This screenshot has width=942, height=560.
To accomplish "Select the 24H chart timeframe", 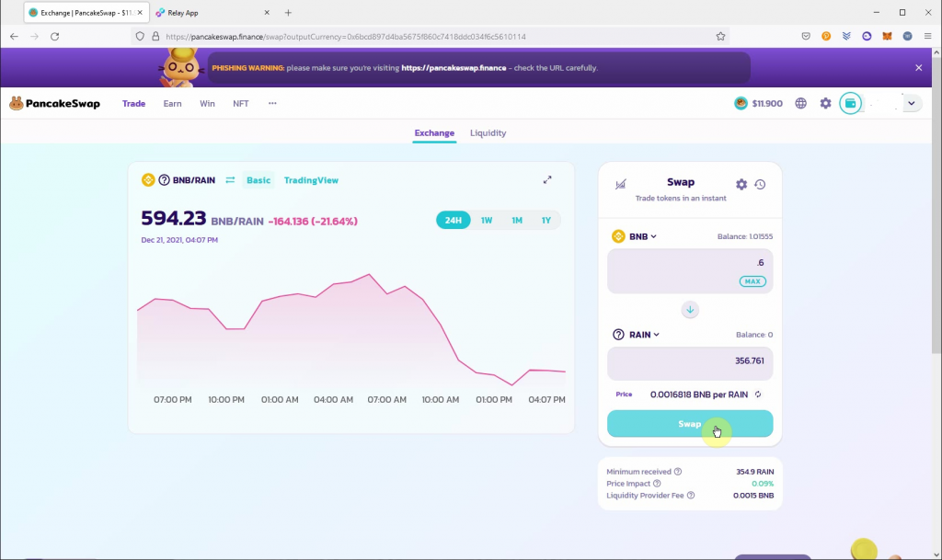I will click(453, 221).
